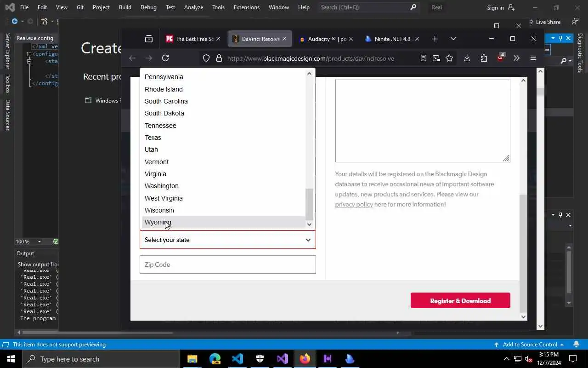Reload the Firefox page

(165, 58)
